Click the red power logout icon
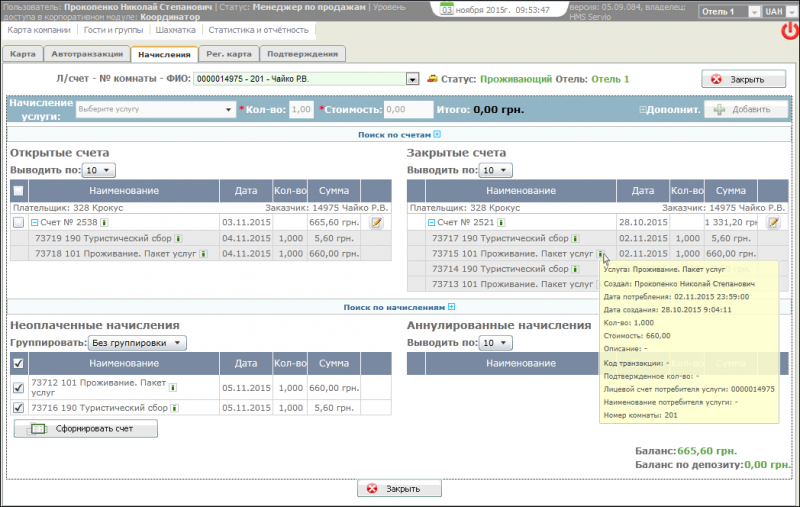Viewport: 800px width, 507px height. [x=789, y=31]
